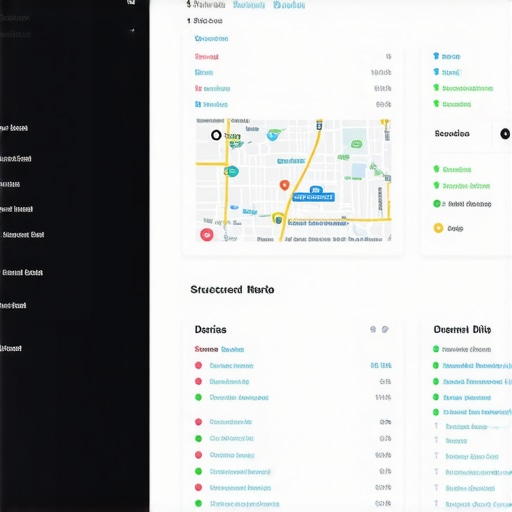The width and height of the screenshot is (512, 512).
Task: Click the blue transit marker atop the diagonal road
Action: pos(319,125)
